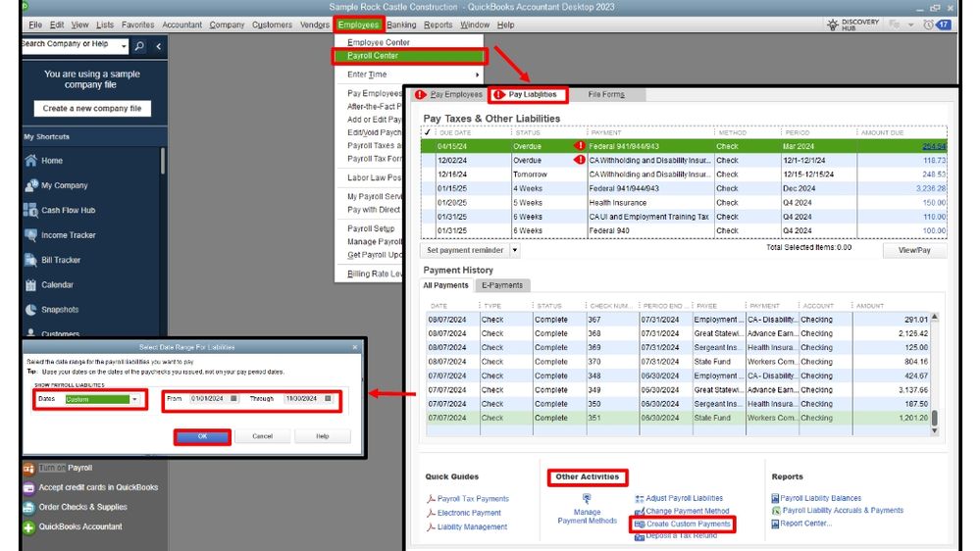
Task: Open the Banking menu
Action: pyautogui.click(x=401, y=25)
